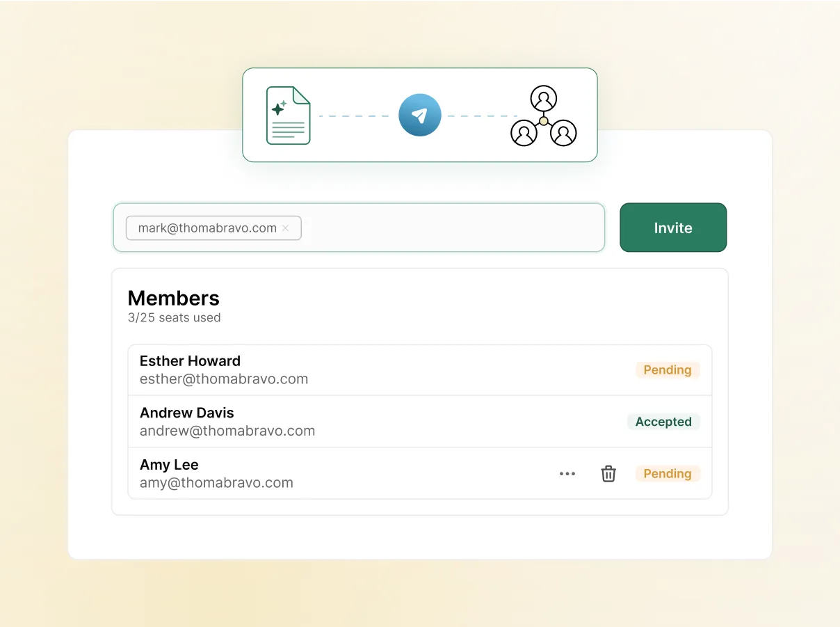
Task: Open the trash icon on Amy Lee's row
Action: tap(608, 473)
